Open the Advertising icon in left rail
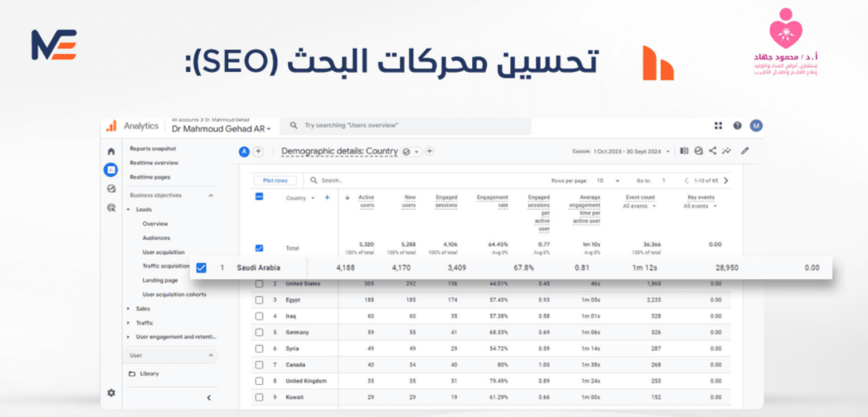 [111, 208]
